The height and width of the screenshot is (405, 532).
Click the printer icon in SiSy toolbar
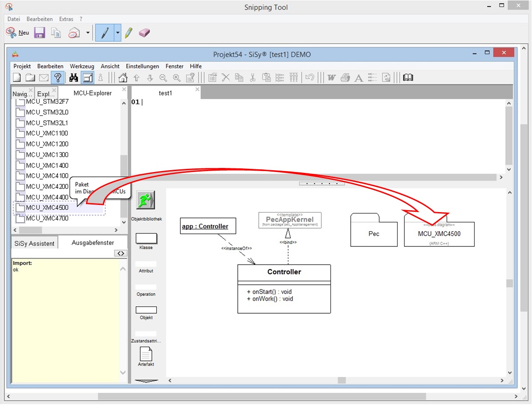coord(345,78)
